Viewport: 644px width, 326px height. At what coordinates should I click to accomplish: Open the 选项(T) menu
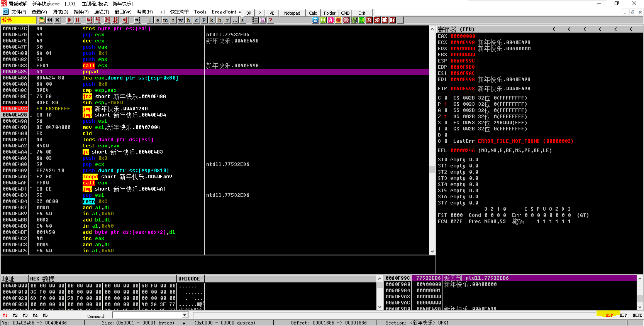[102, 12]
